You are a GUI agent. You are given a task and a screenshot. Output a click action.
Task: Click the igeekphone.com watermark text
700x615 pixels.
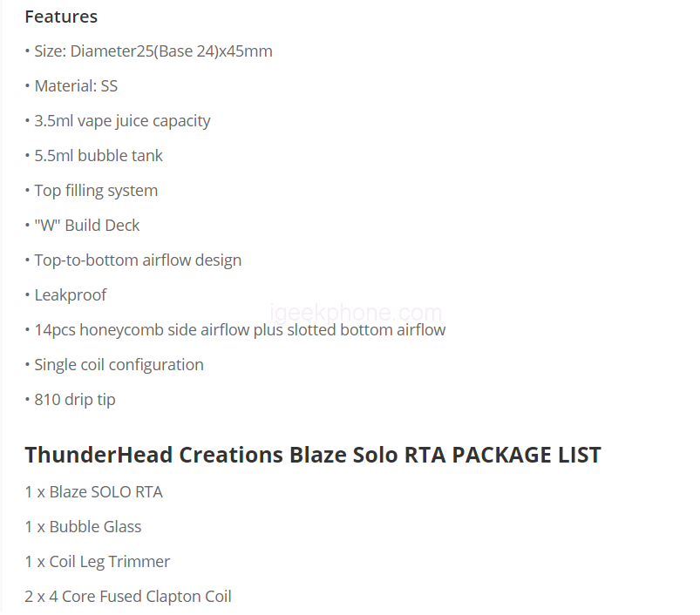356,313
